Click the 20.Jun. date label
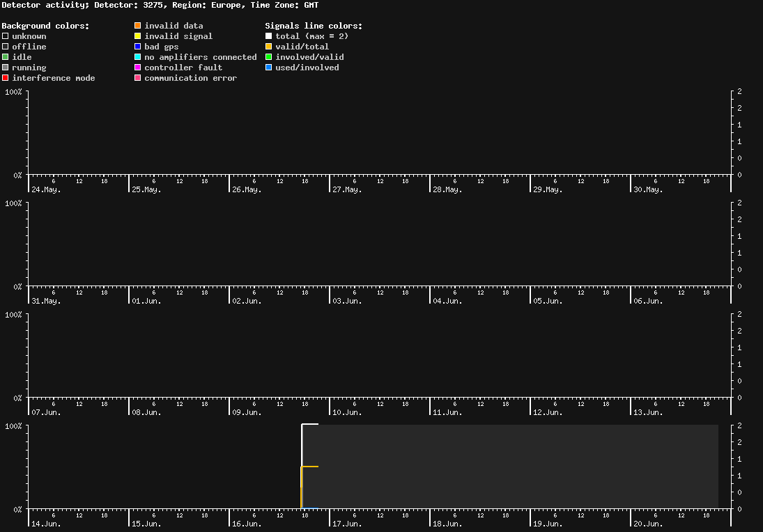The height and width of the screenshot is (532, 763). point(648,524)
